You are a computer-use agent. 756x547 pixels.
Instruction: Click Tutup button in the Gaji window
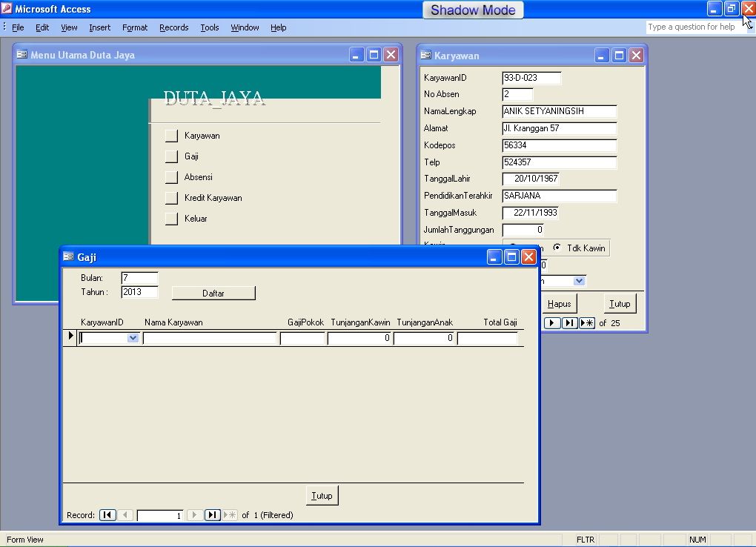click(x=322, y=495)
